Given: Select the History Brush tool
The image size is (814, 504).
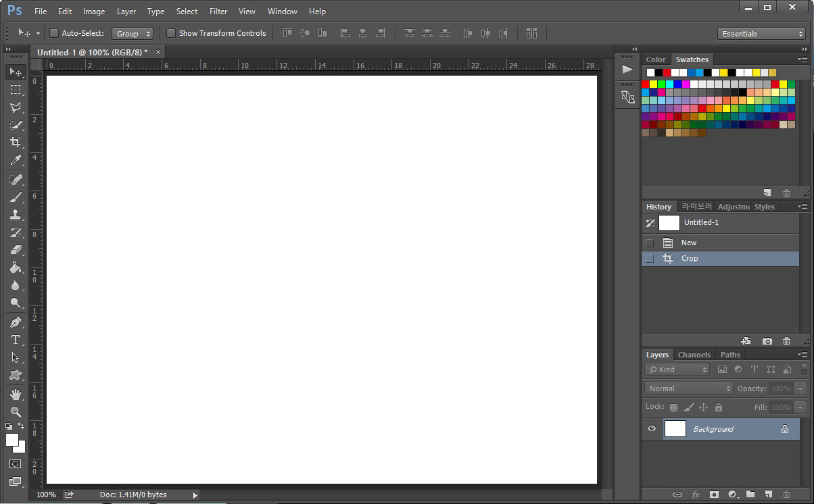Looking at the screenshot, I should point(16,232).
